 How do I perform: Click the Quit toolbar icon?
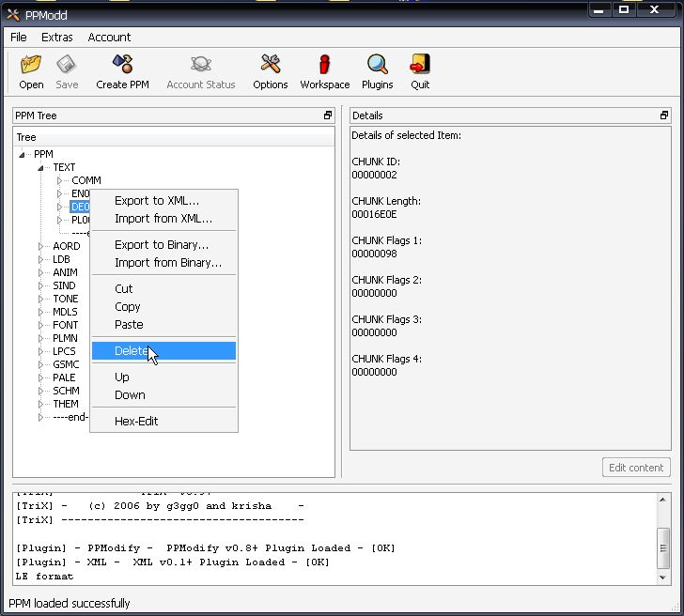420,64
